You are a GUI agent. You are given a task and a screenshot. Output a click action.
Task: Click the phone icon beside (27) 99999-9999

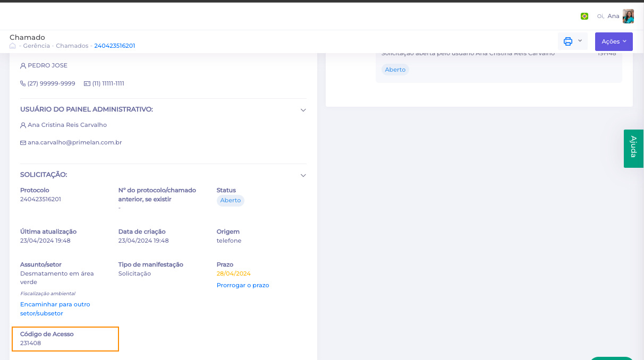(23, 83)
